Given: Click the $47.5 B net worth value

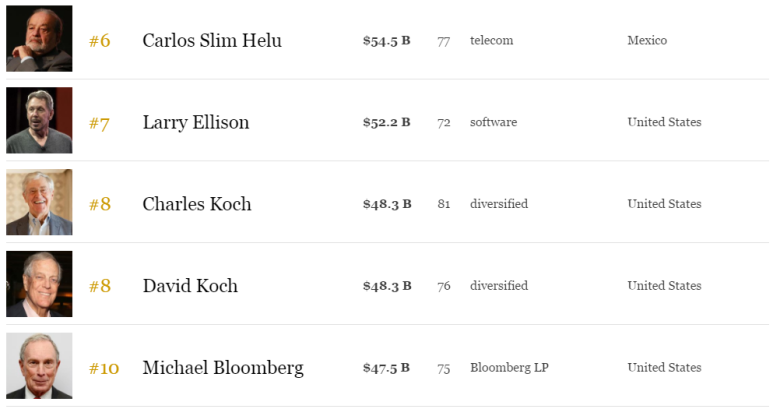Looking at the screenshot, I should (x=386, y=368).
